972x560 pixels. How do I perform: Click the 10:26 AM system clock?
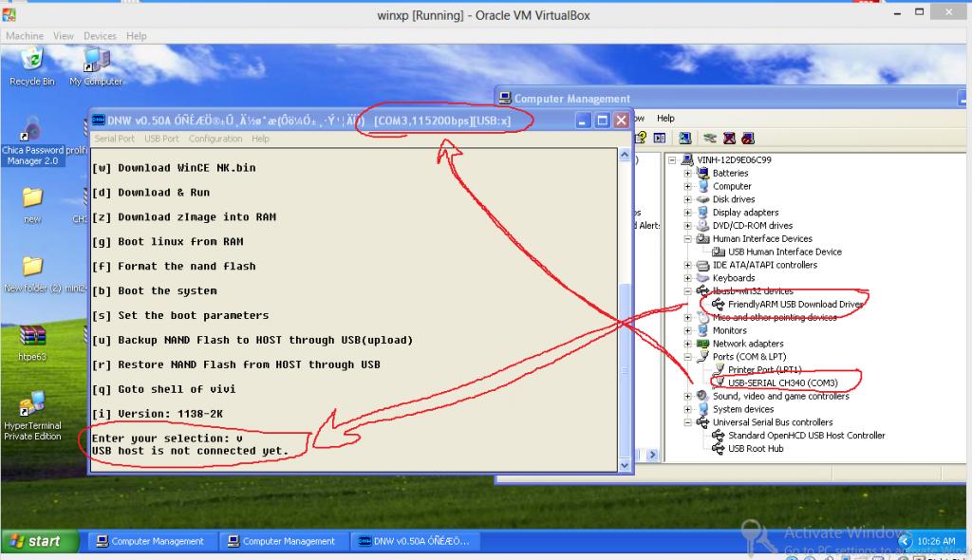coord(936,541)
